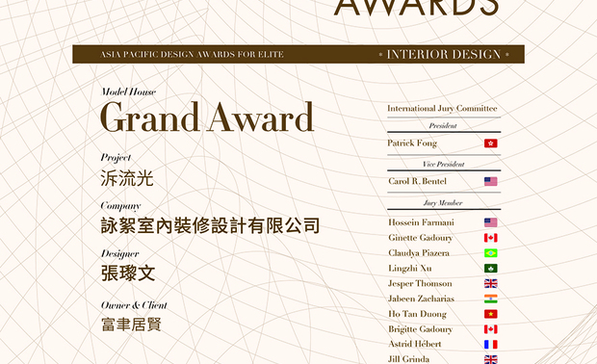Click the India flag beside Jabeen Zacharias
Viewport: 597px width, 364px height.
pyautogui.click(x=491, y=299)
